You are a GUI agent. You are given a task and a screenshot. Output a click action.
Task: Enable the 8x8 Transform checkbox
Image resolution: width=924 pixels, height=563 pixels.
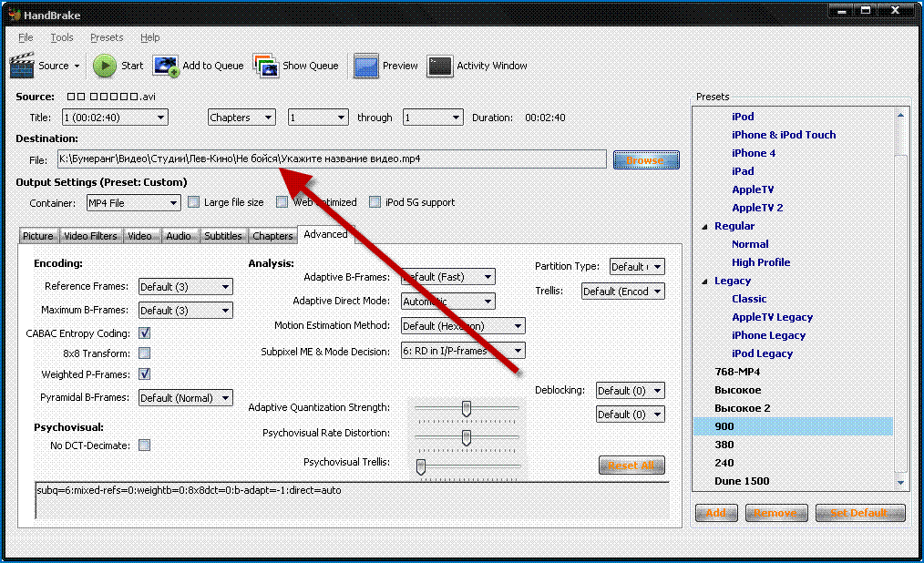(144, 353)
